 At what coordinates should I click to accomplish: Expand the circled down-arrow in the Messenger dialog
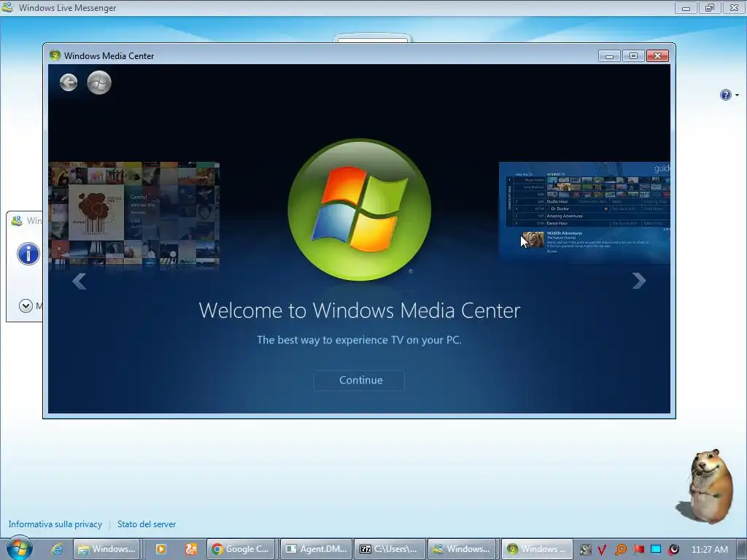click(x=26, y=306)
